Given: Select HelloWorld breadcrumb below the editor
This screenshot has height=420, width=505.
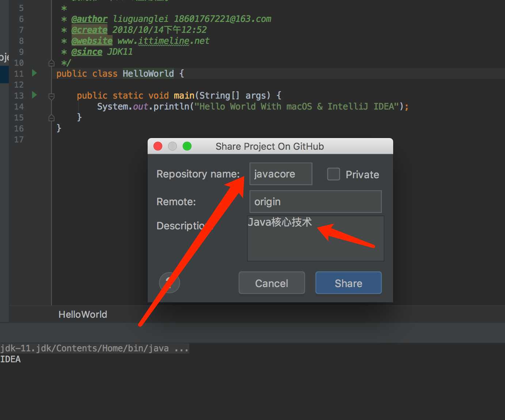Looking at the screenshot, I should click(83, 314).
